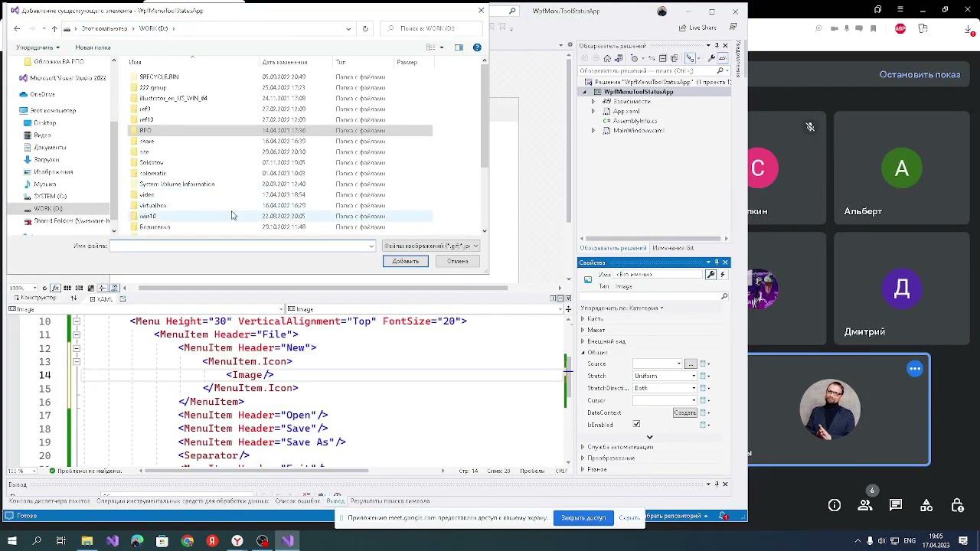Collapse the WpfMenuToolStatusApp project node

[x=584, y=92]
